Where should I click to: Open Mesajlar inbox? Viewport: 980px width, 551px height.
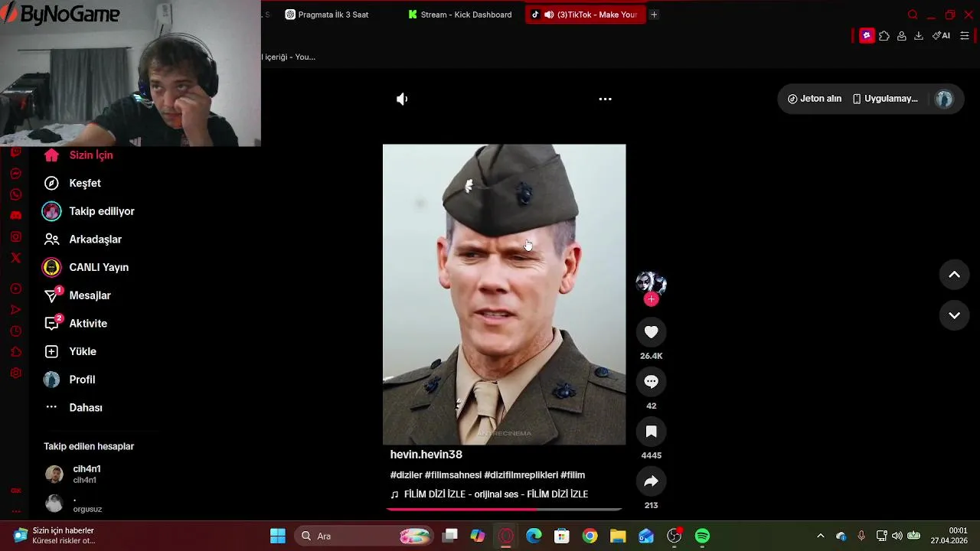(x=77, y=295)
